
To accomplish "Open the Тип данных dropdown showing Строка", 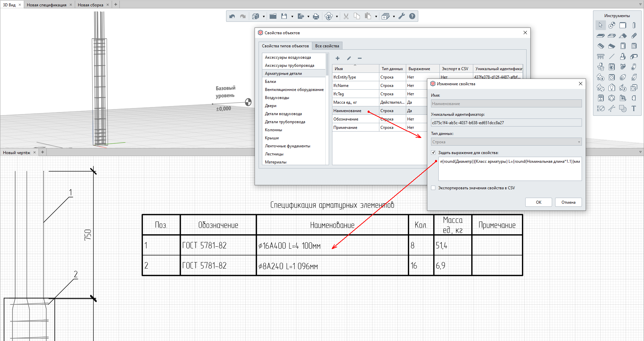I will click(579, 142).
